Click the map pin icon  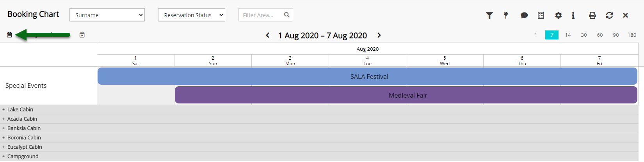click(506, 15)
